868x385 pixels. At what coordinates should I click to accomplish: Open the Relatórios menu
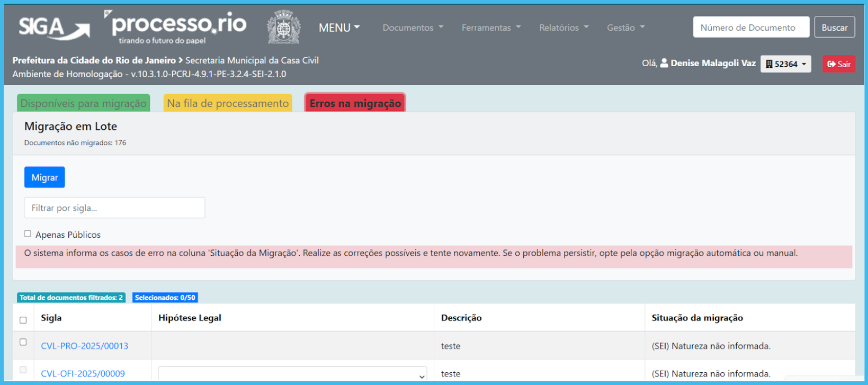pyautogui.click(x=563, y=28)
